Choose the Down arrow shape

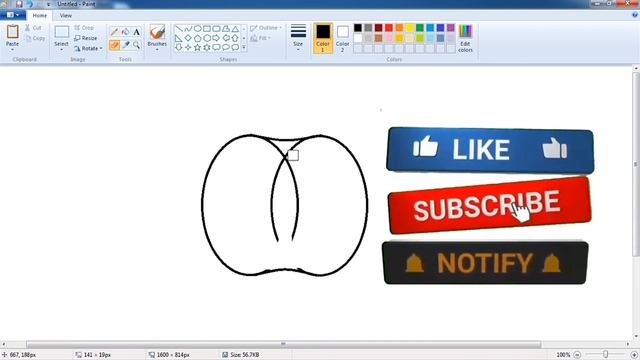click(178, 47)
